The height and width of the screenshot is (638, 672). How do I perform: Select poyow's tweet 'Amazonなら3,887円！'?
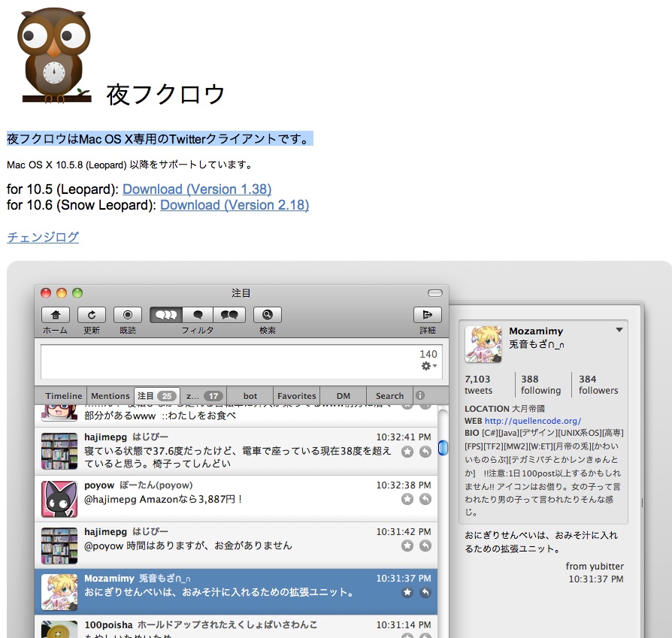pyautogui.click(x=236, y=499)
